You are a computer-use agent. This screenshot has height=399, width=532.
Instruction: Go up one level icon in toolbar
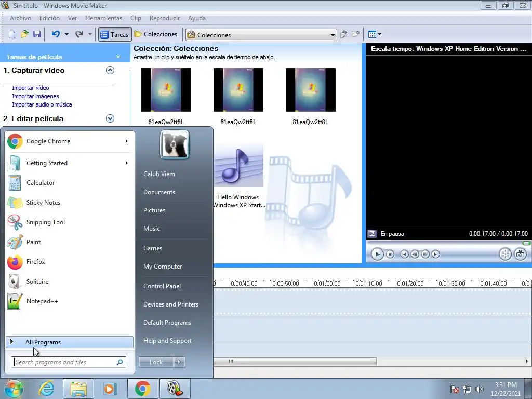pos(344,34)
